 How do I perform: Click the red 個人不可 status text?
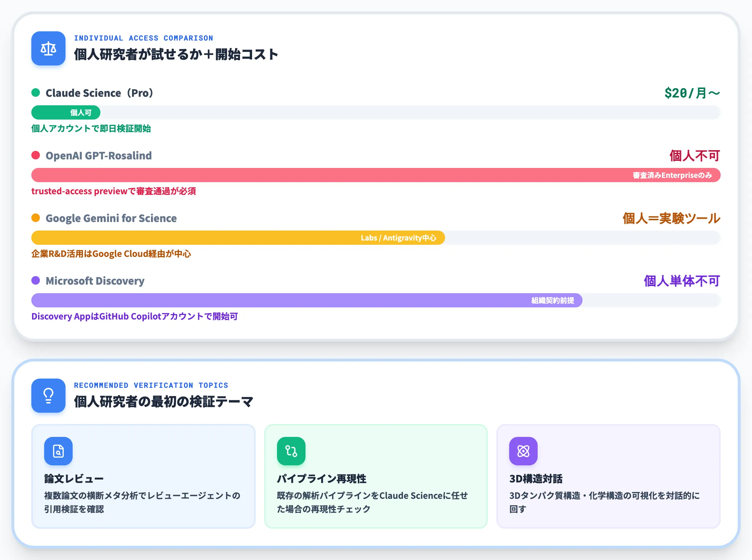click(695, 155)
